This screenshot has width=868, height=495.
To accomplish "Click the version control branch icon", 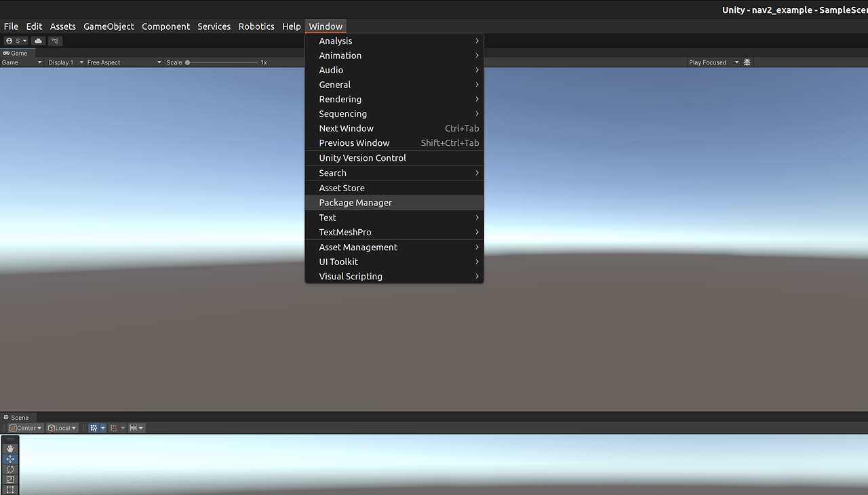I will [x=54, y=41].
